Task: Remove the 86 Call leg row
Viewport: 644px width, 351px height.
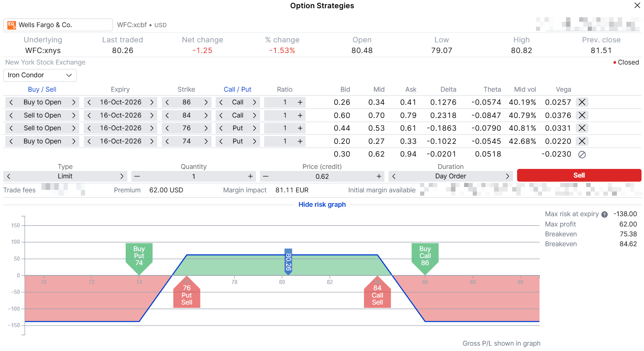Action: [582, 102]
